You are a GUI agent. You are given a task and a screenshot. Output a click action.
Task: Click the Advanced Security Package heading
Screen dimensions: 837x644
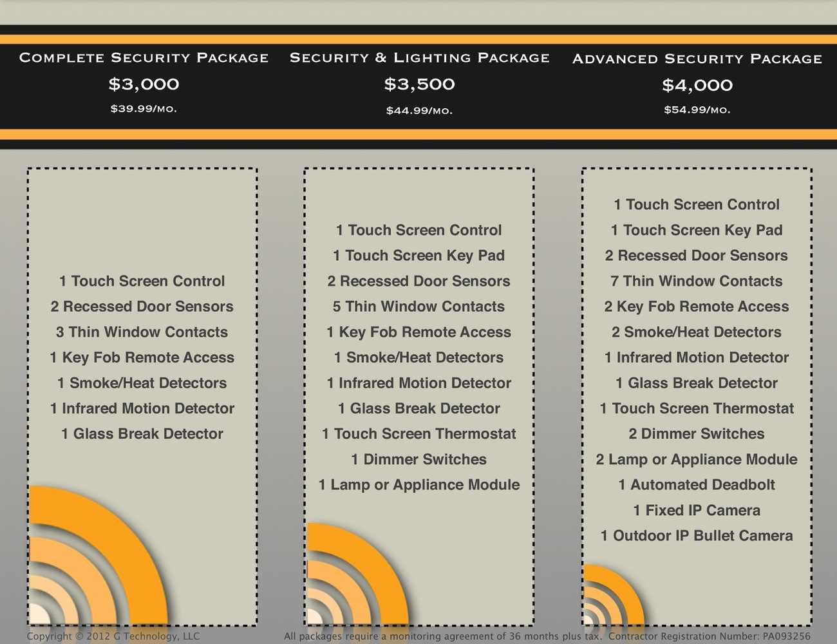697,59
